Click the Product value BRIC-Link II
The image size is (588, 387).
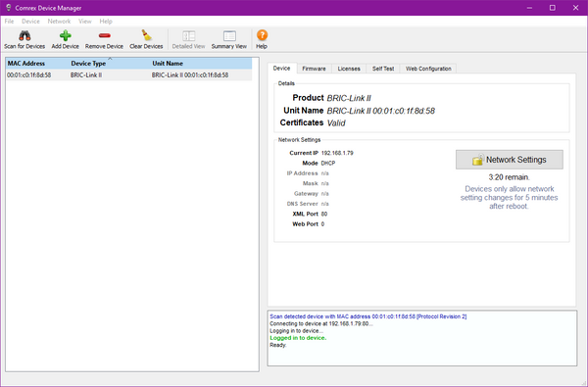[349, 98]
